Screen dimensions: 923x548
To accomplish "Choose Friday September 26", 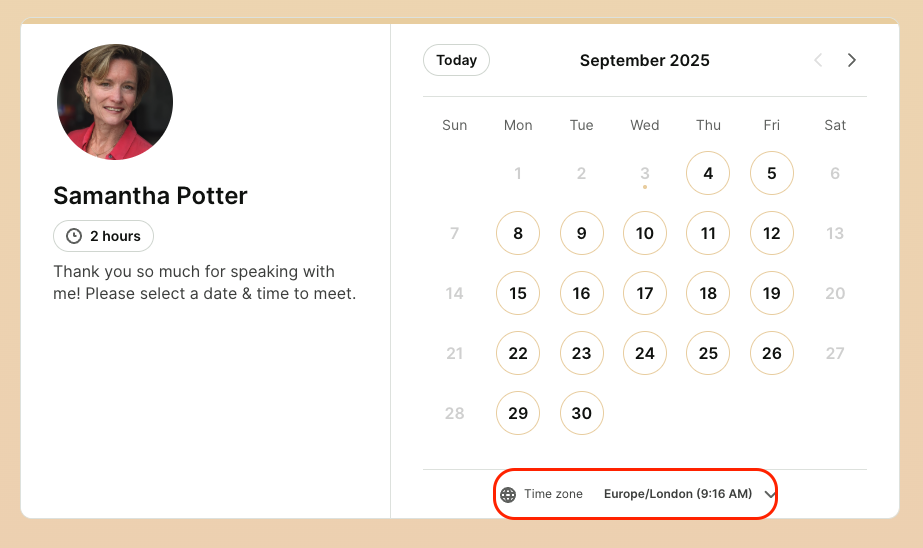I will tap(772, 353).
